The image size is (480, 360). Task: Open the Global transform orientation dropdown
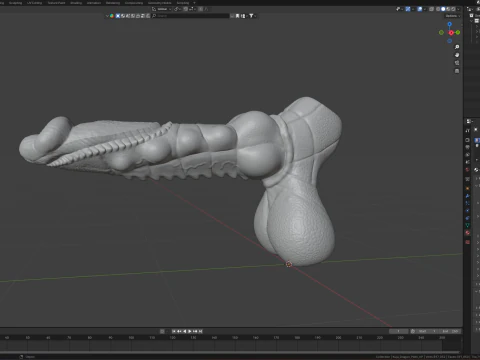(162, 9)
